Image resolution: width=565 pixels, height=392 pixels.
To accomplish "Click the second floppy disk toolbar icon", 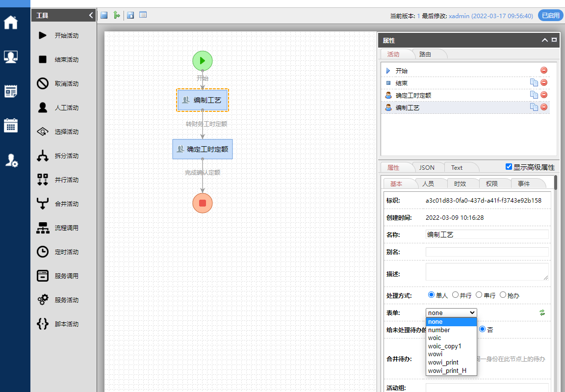I will (x=131, y=15).
